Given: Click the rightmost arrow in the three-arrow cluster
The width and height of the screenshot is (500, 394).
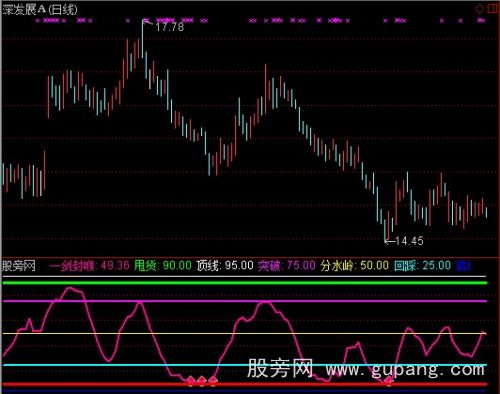Looking at the screenshot, I should [213, 381].
